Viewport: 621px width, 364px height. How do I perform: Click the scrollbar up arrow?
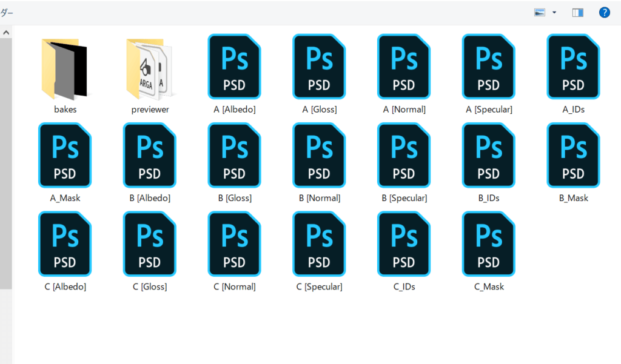(6, 33)
